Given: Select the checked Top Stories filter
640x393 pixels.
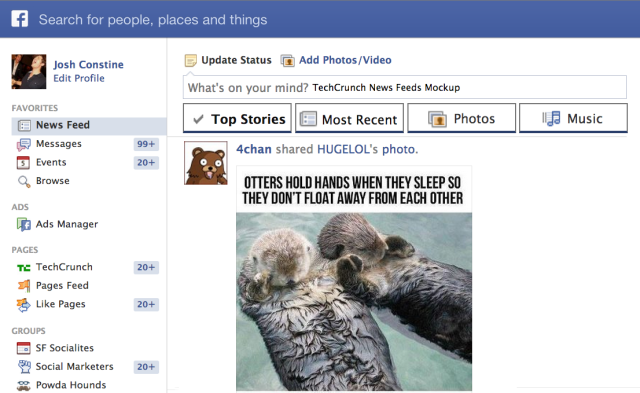Looking at the screenshot, I should point(237,118).
